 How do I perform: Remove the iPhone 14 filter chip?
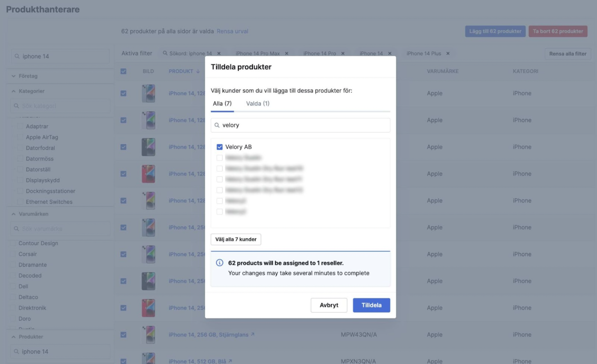coord(390,53)
